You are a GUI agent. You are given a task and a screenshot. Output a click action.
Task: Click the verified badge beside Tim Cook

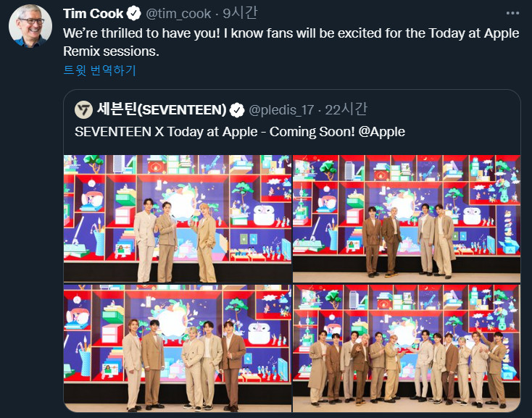point(134,13)
